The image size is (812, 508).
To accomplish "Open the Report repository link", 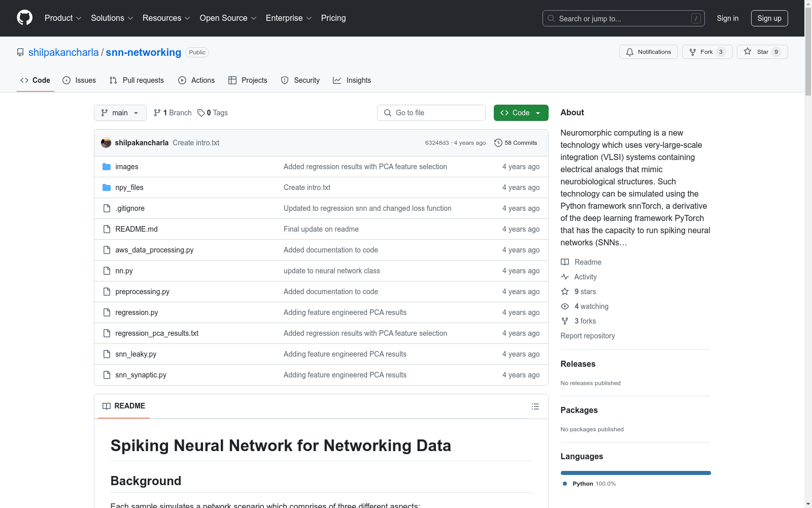I will pos(587,335).
